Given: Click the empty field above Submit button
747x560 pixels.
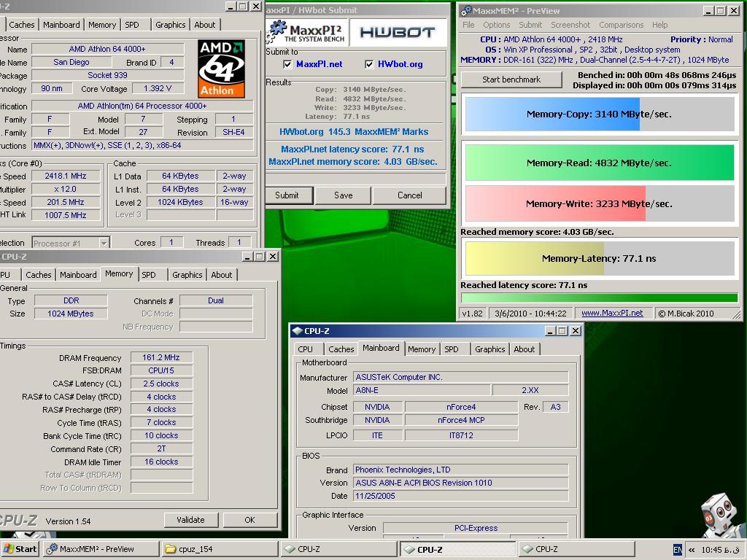Looking at the screenshot, I should (355, 179).
